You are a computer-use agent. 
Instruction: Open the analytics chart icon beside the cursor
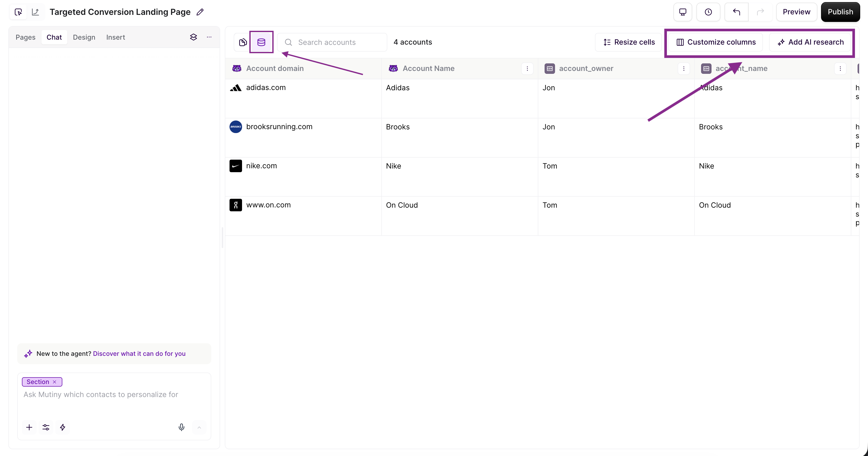pyautogui.click(x=35, y=12)
